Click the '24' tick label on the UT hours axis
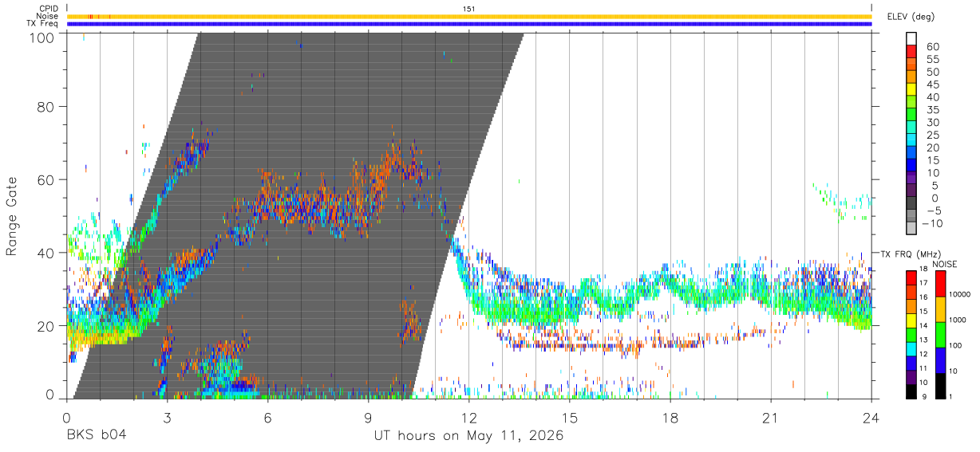Viewport: 980px width, 452px height. coord(871,418)
